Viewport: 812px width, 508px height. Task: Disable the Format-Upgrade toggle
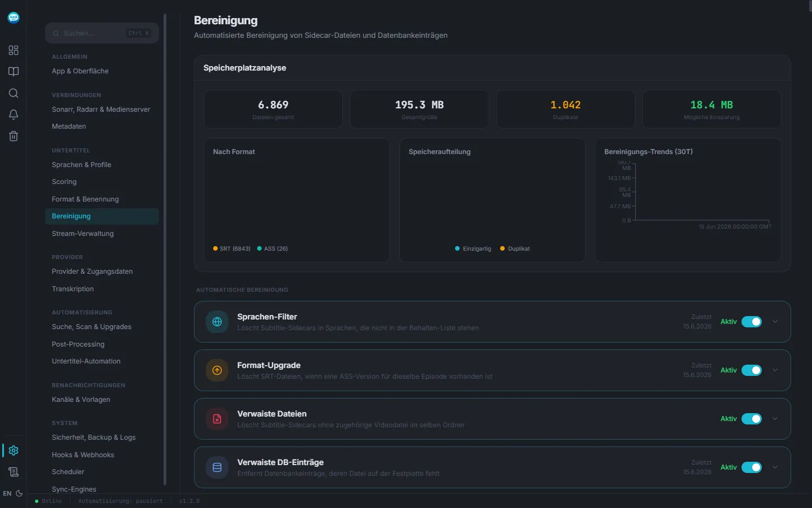(x=752, y=370)
